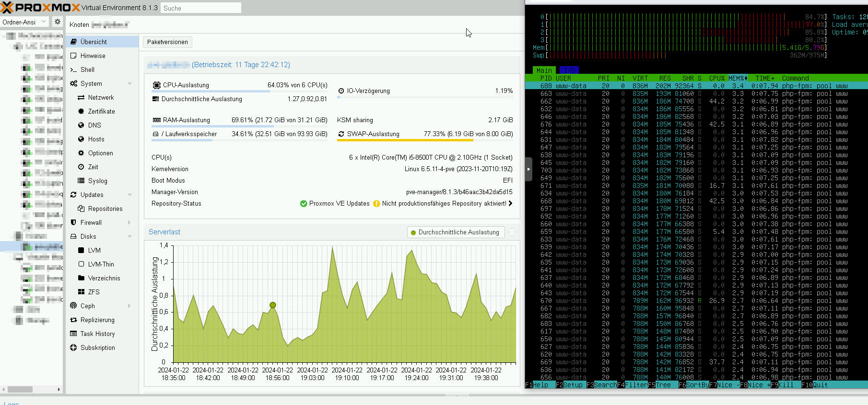Click the Zeit clock icon
The height and width of the screenshot is (405, 868).
tap(81, 167)
